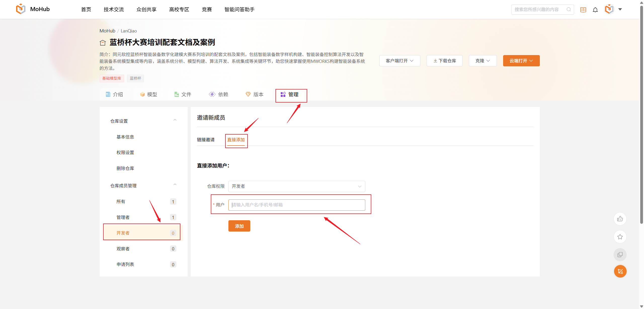Show 观察者 members list
The image size is (644, 309).
click(144, 249)
